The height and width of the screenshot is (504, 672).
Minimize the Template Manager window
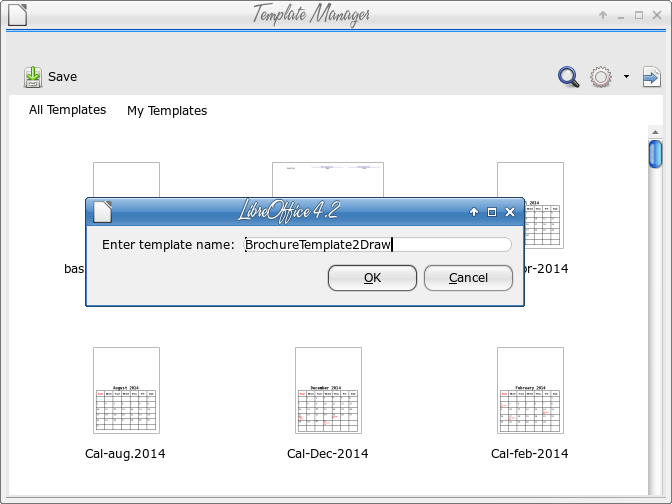[621, 16]
